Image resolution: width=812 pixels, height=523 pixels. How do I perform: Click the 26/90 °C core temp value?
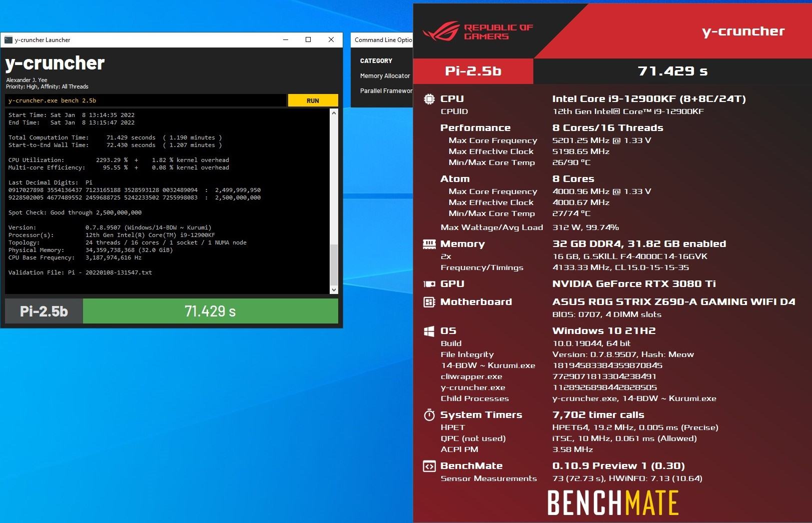click(571, 162)
